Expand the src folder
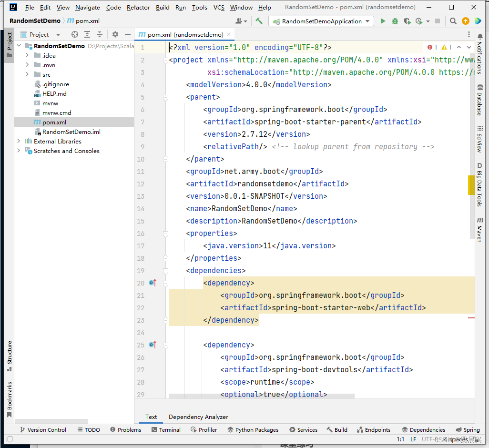The height and width of the screenshot is (448, 489). pos(27,74)
